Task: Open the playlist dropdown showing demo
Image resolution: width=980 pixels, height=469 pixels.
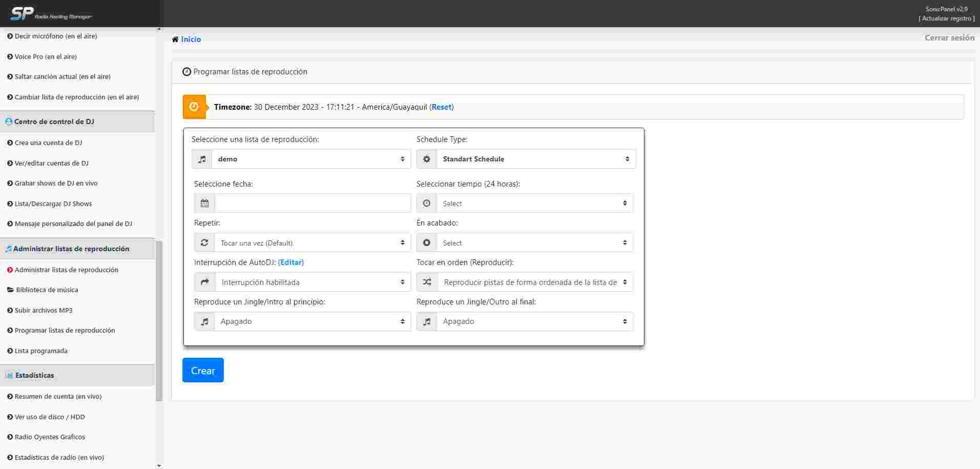Action: [311, 159]
